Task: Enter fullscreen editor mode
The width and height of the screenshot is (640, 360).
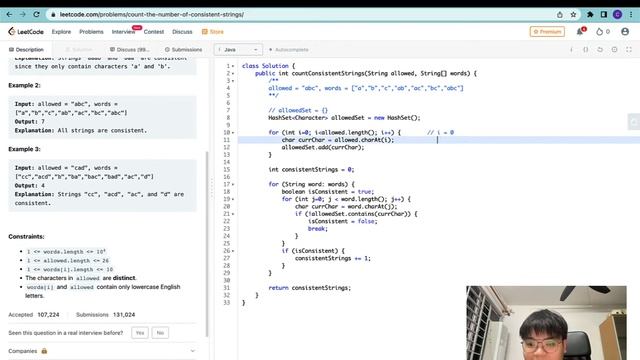Action: point(629,49)
